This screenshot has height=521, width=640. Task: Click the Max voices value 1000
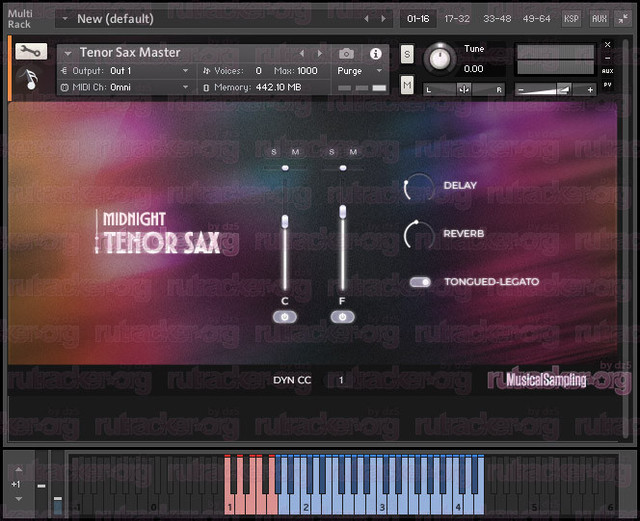point(307,71)
